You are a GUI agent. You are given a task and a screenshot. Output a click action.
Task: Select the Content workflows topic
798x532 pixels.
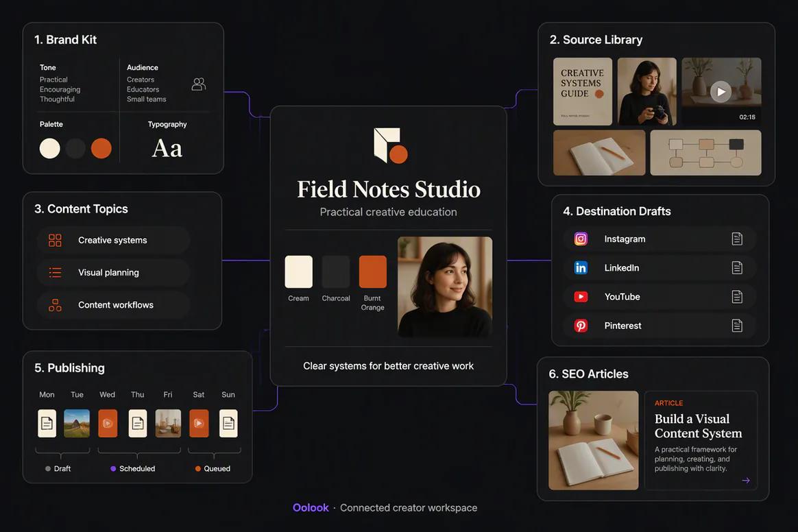tap(114, 305)
